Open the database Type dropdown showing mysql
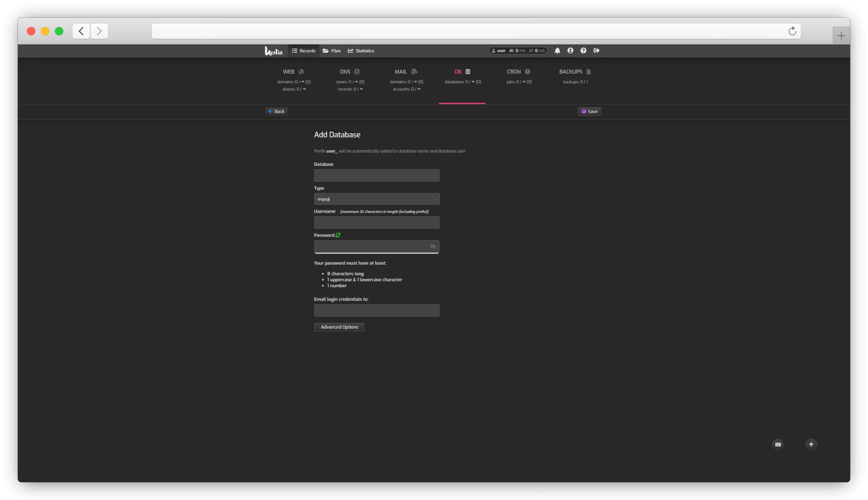868x500 pixels. tap(376, 199)
